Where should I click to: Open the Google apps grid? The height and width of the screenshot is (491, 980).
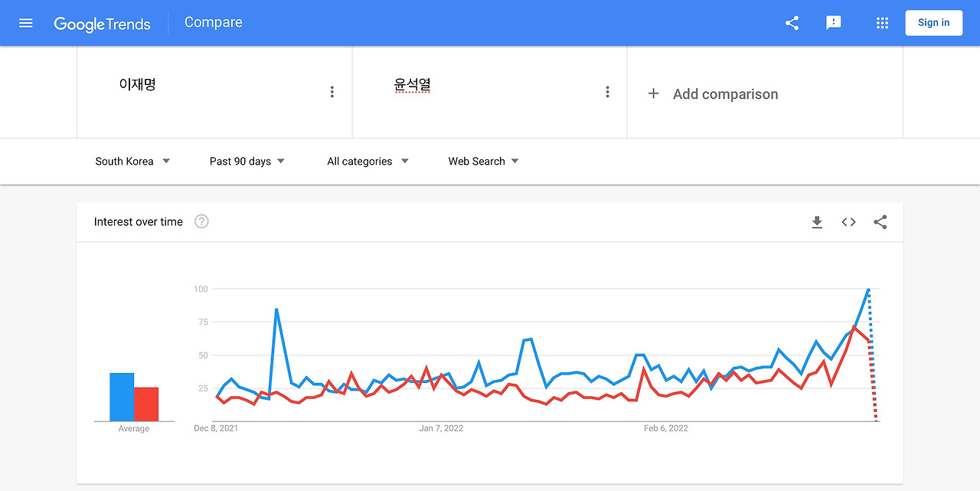[882, 23]
